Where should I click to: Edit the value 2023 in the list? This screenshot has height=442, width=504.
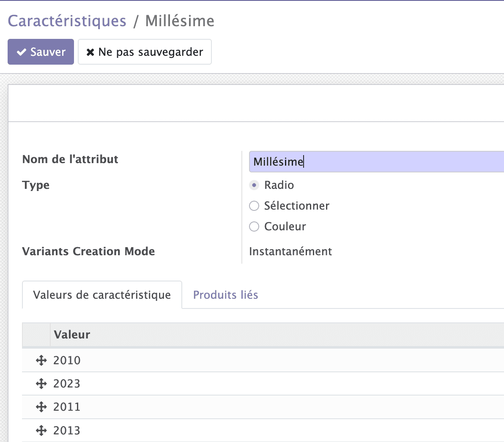pos(67,383)
